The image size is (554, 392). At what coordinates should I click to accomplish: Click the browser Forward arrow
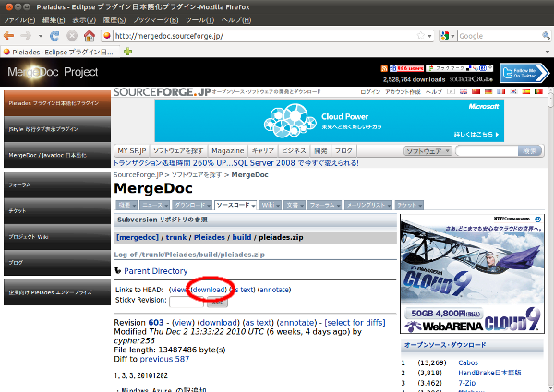(26, 36)
